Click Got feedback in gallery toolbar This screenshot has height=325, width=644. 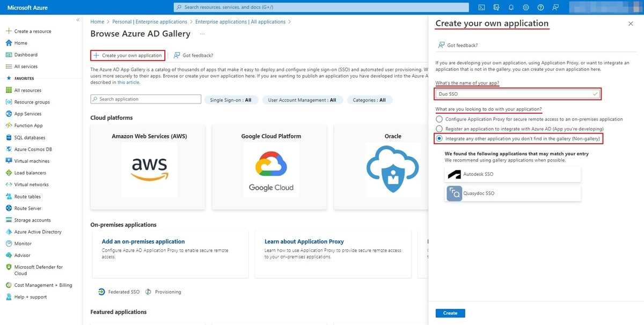(x=193, y=55)
